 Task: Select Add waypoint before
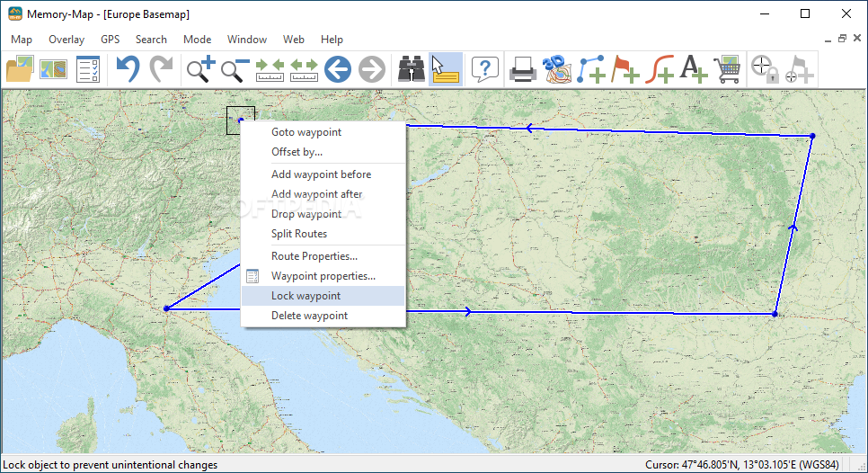click(323, 174)
